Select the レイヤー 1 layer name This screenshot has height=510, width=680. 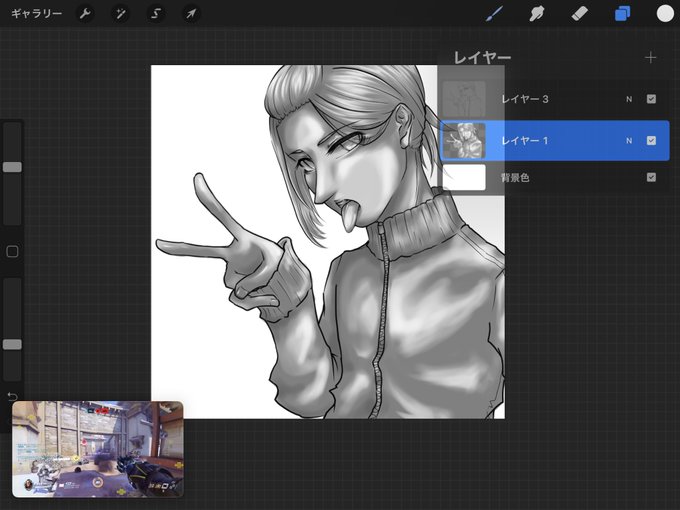525,141
